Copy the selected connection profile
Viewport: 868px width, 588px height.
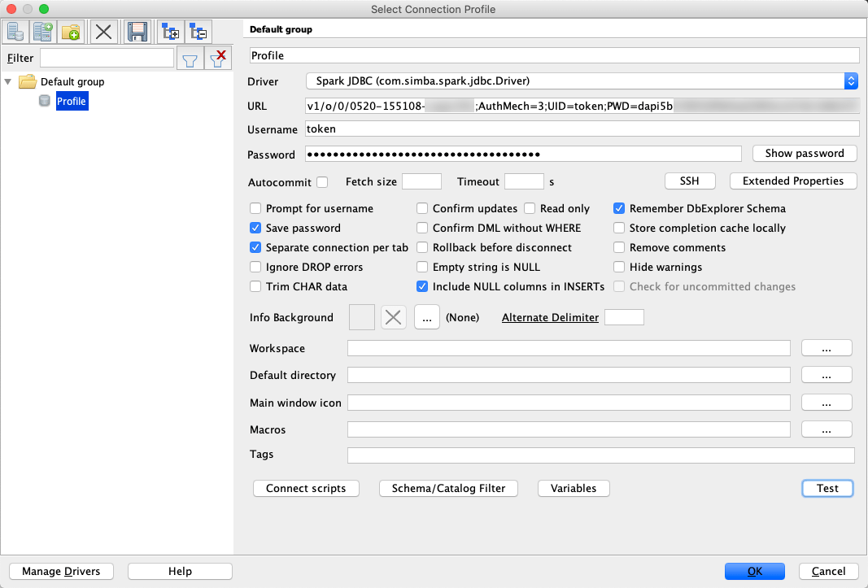[41, 31]
